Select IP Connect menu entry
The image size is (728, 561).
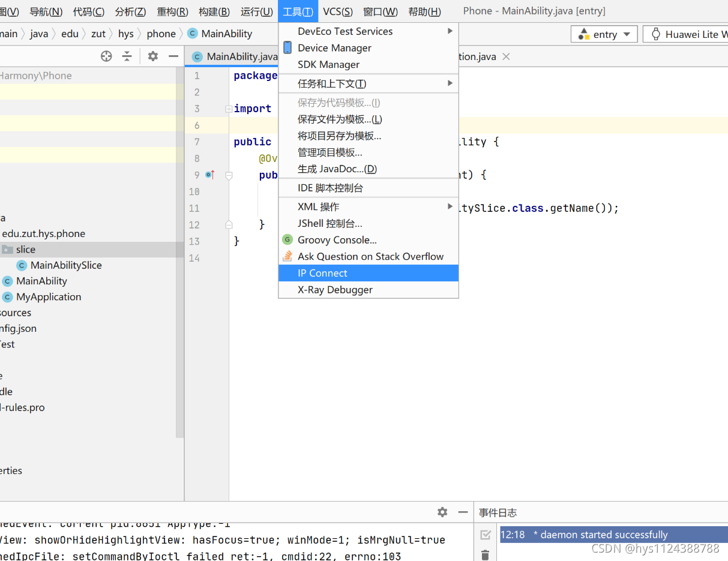click(x=369, y=273)
